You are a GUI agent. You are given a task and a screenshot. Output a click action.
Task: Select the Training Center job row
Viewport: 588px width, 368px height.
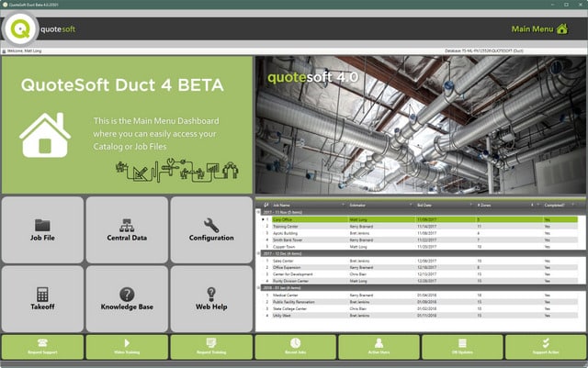tap(420, 227)
